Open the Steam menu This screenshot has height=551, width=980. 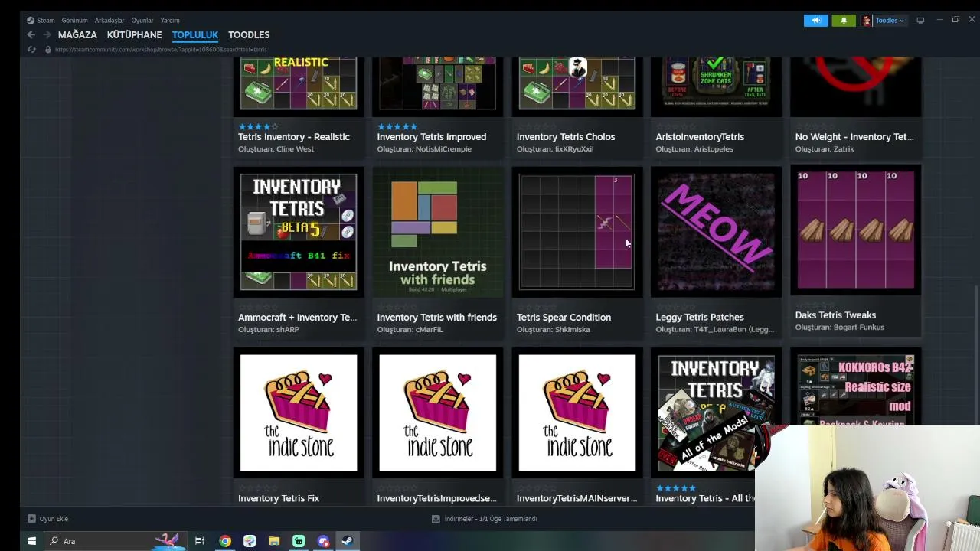(46, 21)
